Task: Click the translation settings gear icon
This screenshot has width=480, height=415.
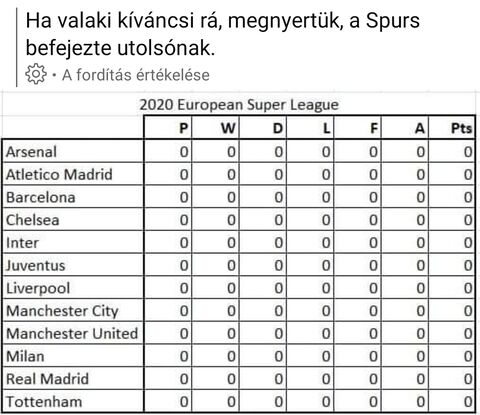Action: coord(36,74)
